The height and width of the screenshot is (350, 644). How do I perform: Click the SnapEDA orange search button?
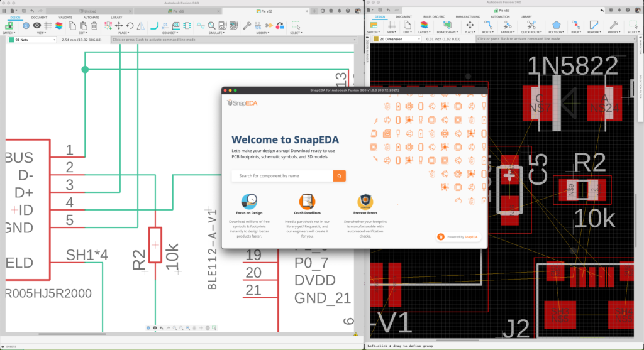click(x=339, y=175)
